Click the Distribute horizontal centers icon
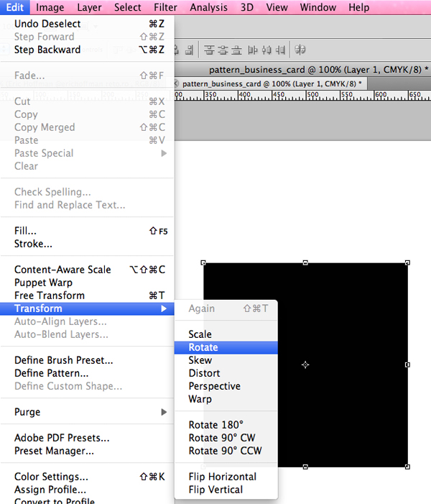This screenshot has width=431, height=504. point(267,50)
